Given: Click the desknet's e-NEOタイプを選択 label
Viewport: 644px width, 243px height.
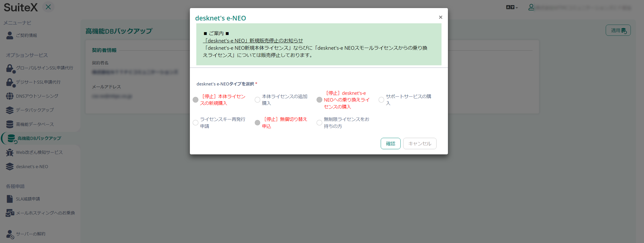Looking at the screenshot, I should point(225,84).
